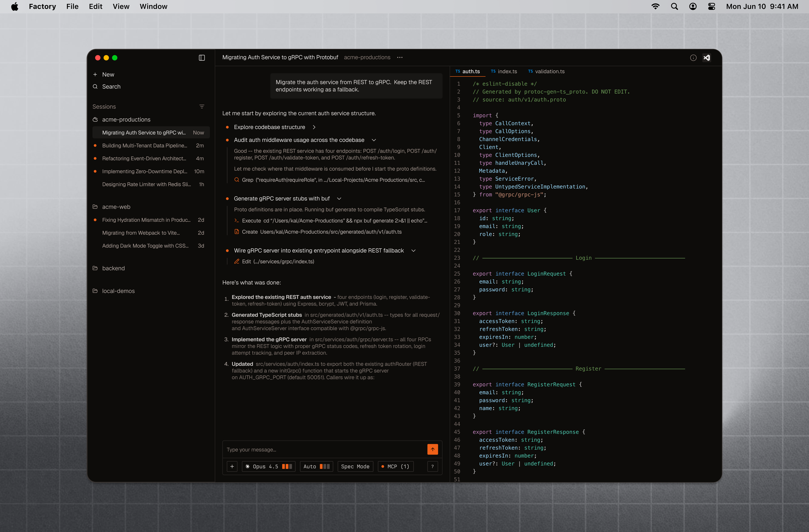Expand the backend project folder
The image size is (809, 532).
(113, 268)
